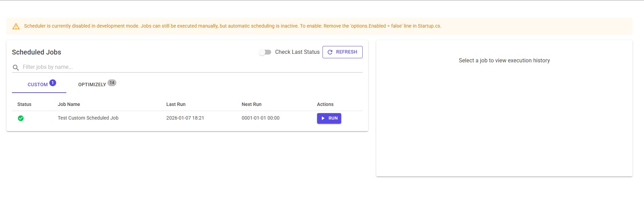Click the green success status icon
Screen dimensions: 644x217
21,118
